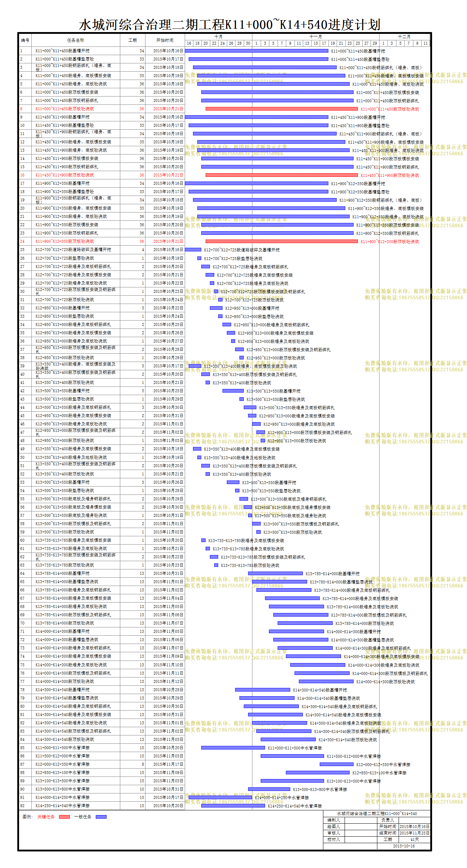The image size is (467, 868).
Task: Click the blue bar of task 64
Action: pos(275,573)
